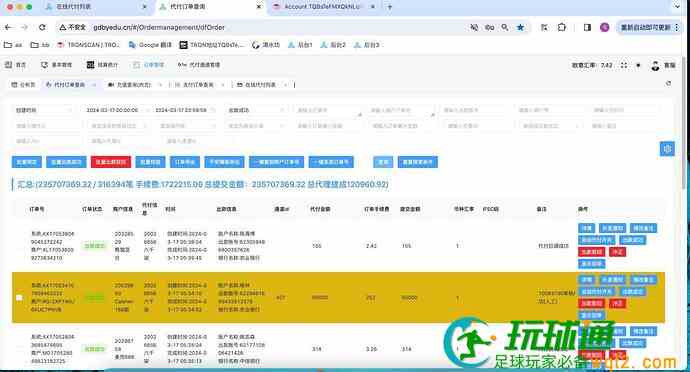Screen dimensions: 690x372
Task: Click the first blue batch button in action row
Action: pos(27,162)
